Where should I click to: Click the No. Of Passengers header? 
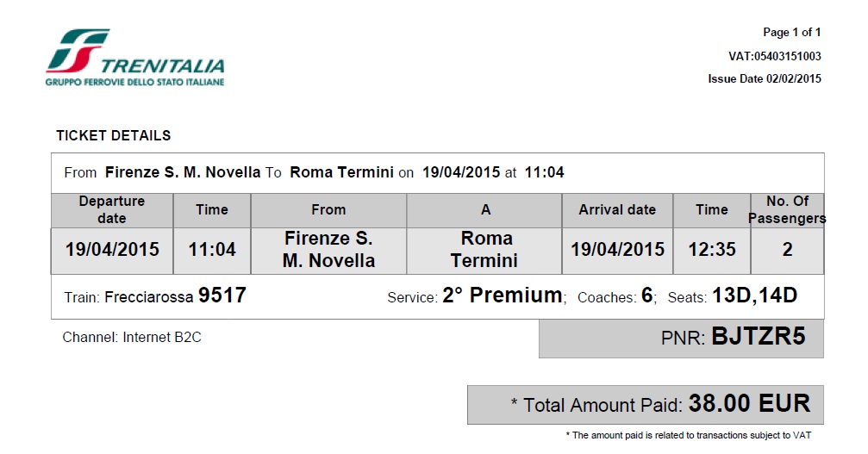[x=787, y=210]
